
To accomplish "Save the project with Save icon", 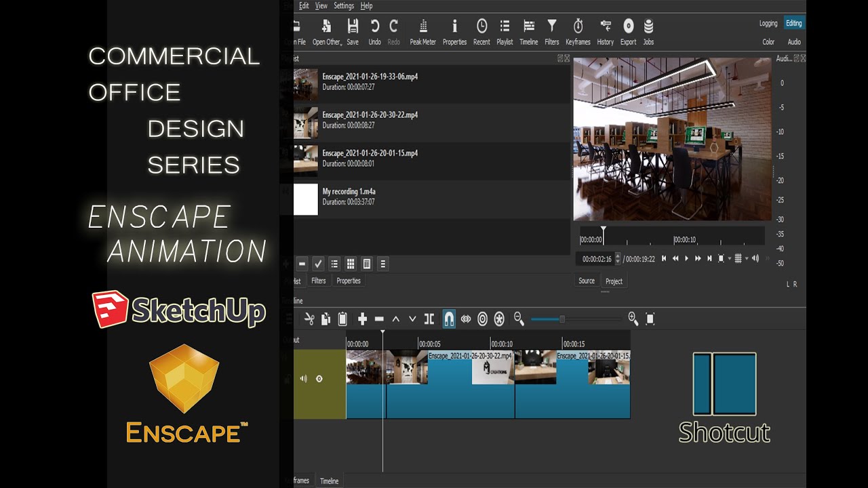I will pos(353,32).
